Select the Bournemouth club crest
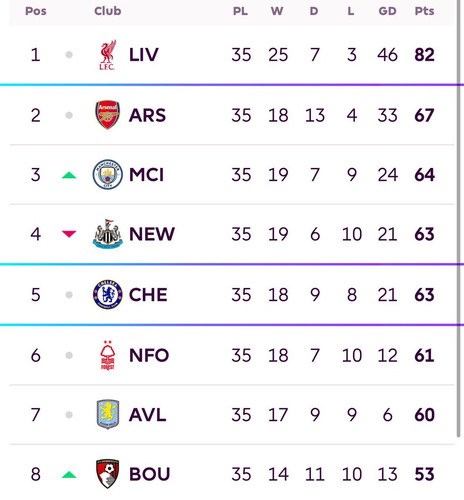 tap(107, 474)
